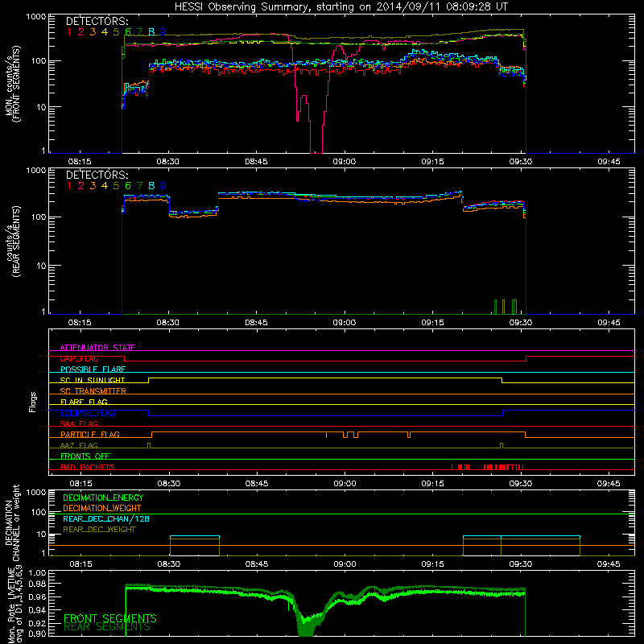The image size is (644, 644).
Task: Select detector number 8 in the front segments legend
Action: [x=151, y=32]
